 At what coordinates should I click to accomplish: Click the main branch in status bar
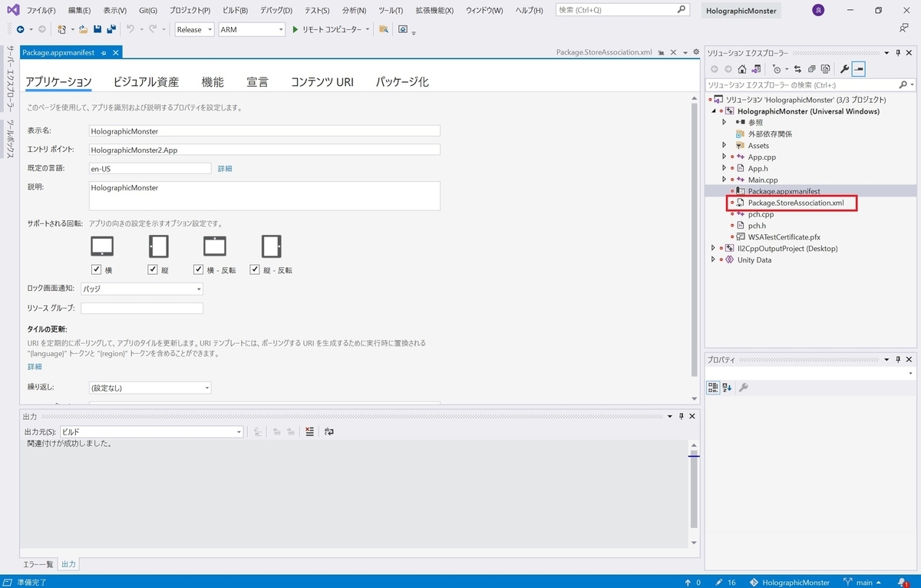click(863, 583)
